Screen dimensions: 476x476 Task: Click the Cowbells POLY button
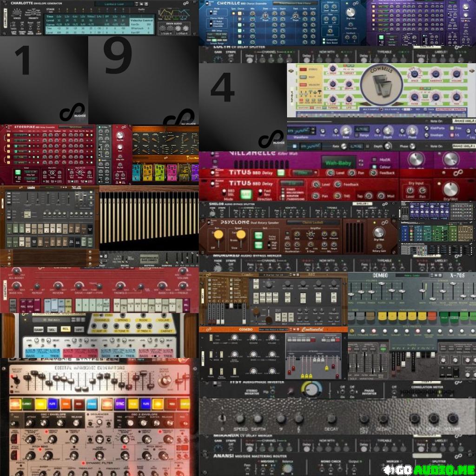(x=303, y=77)
